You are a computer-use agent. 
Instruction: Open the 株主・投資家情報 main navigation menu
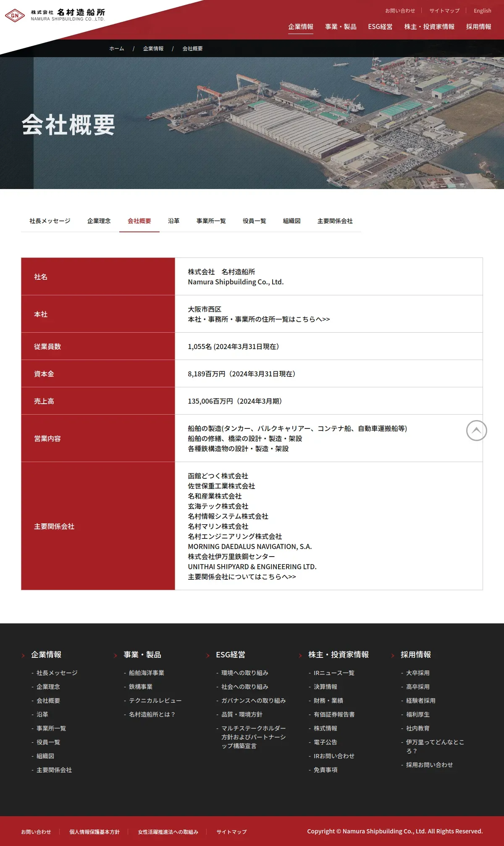(429, 26)
